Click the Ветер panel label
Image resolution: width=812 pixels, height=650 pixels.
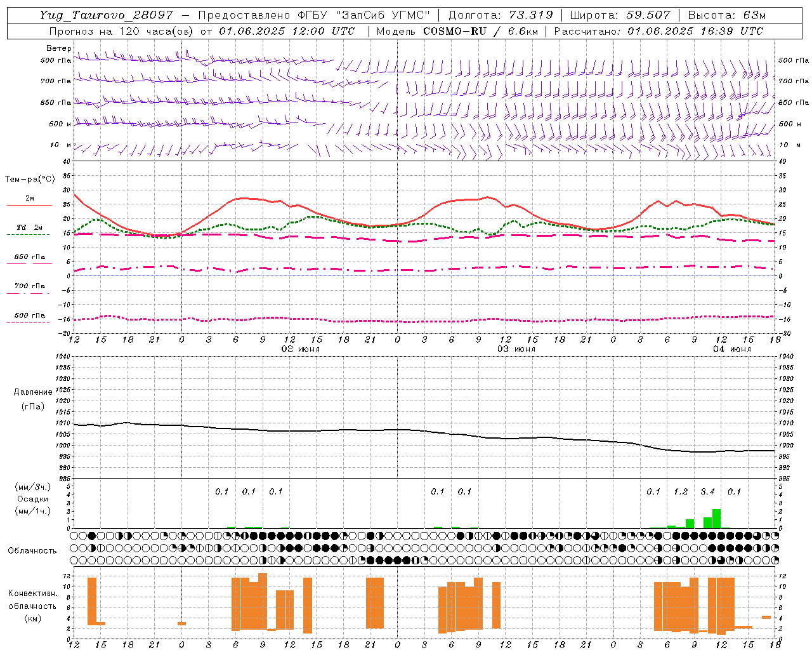[58, 48]
